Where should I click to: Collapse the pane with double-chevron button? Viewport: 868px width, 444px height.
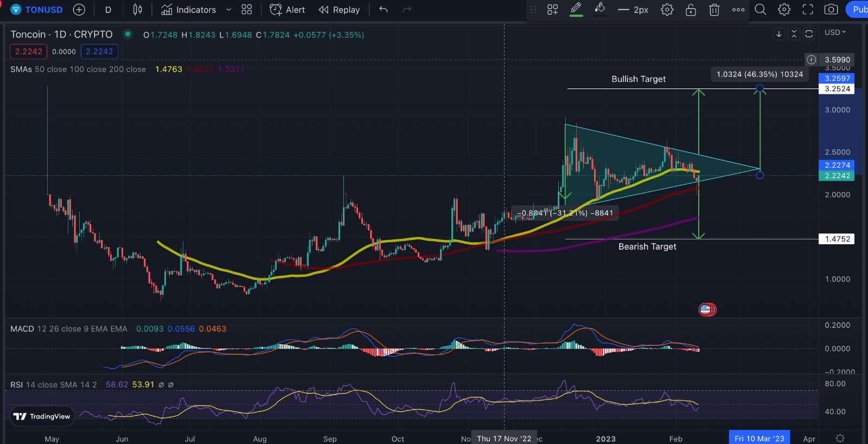tap(794, 34)
